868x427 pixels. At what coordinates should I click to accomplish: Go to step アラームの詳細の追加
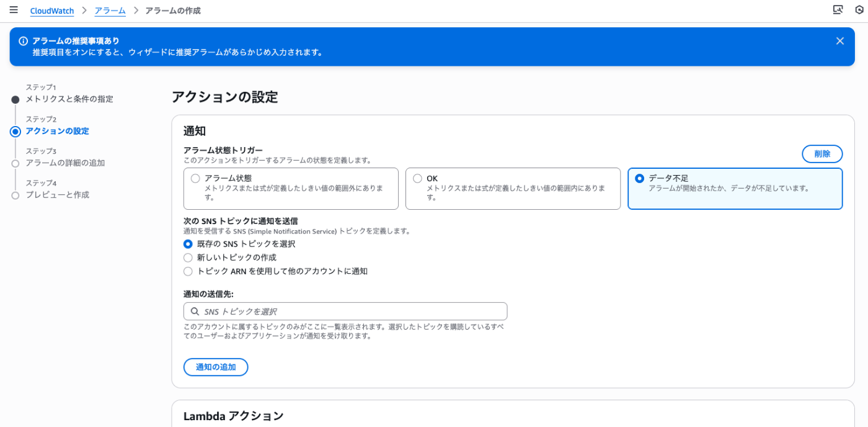[65, 163]
